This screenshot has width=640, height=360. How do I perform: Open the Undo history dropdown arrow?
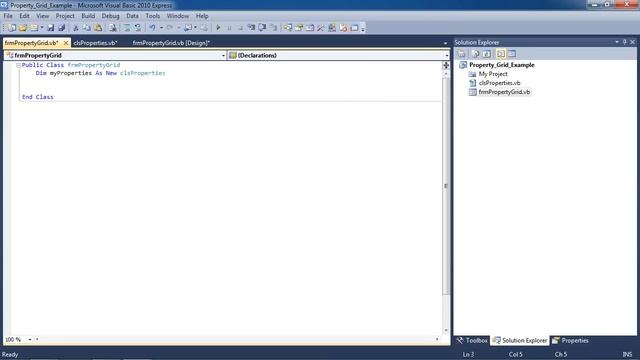(161, 28)
